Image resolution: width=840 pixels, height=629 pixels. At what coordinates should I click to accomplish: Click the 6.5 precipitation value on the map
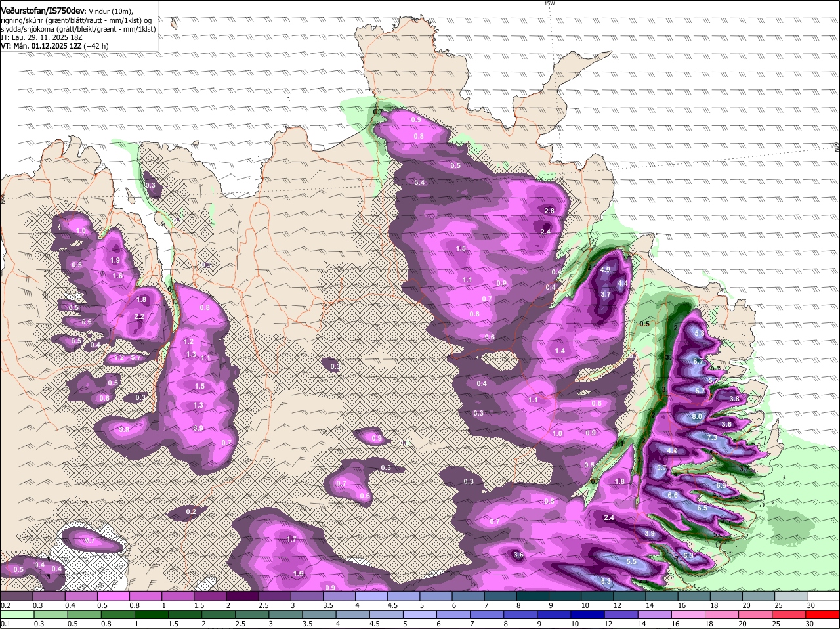pos(702,508)
